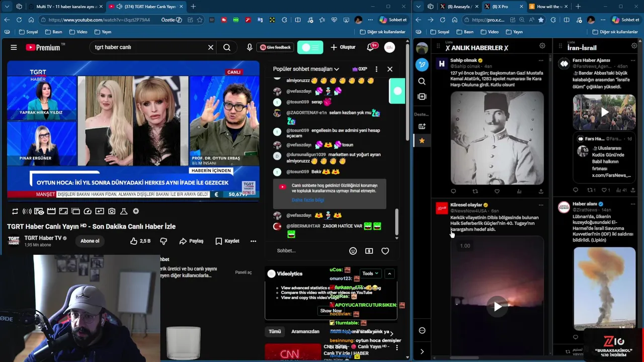Open Super Chat dollar icon in chat

[369, 251]
